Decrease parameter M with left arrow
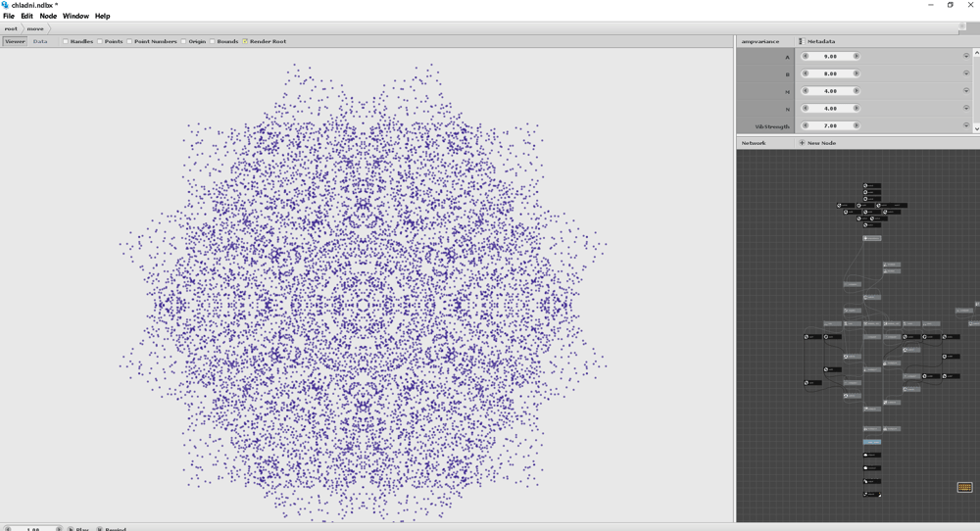This screenshot has height=531, width=980. (805, 91)
